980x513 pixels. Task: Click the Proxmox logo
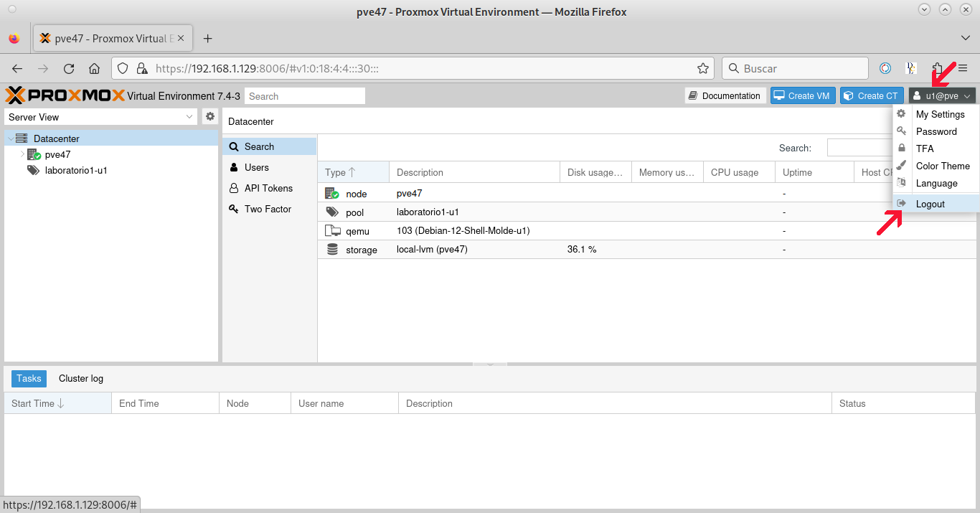pos(65,95)
